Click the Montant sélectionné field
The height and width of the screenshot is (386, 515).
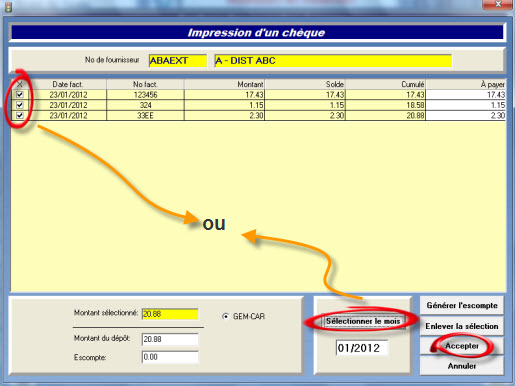coord(170,314)
